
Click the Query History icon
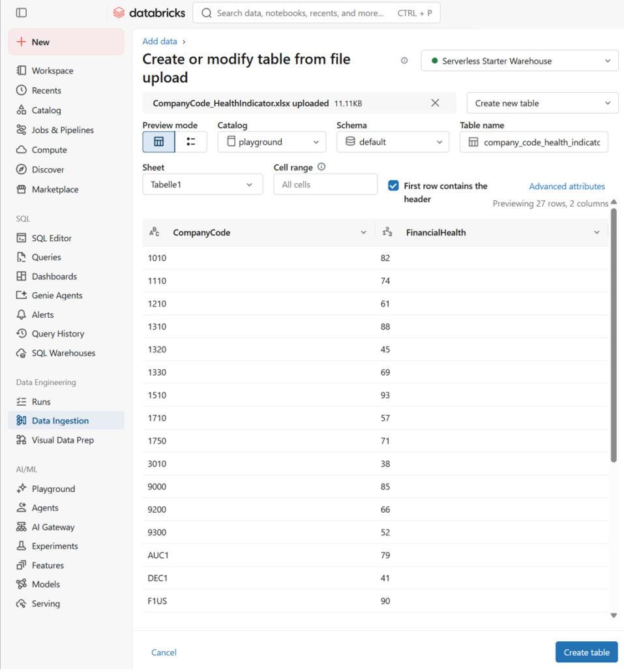click(22, 333)
